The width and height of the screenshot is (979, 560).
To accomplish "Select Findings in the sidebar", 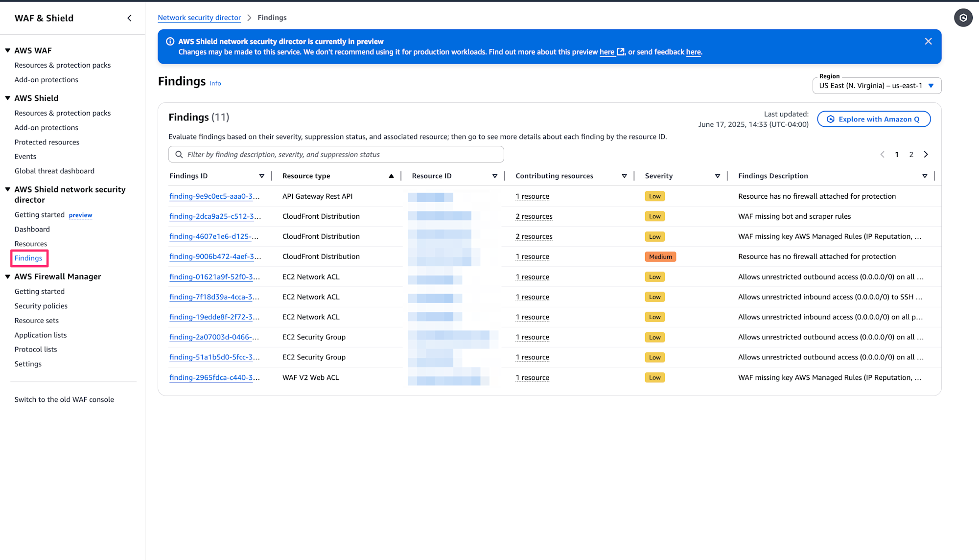I will 28,258.
